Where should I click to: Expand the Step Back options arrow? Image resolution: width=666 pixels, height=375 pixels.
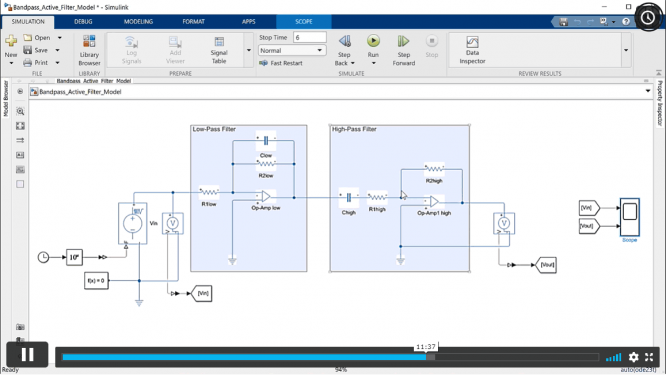click(353, 63)
